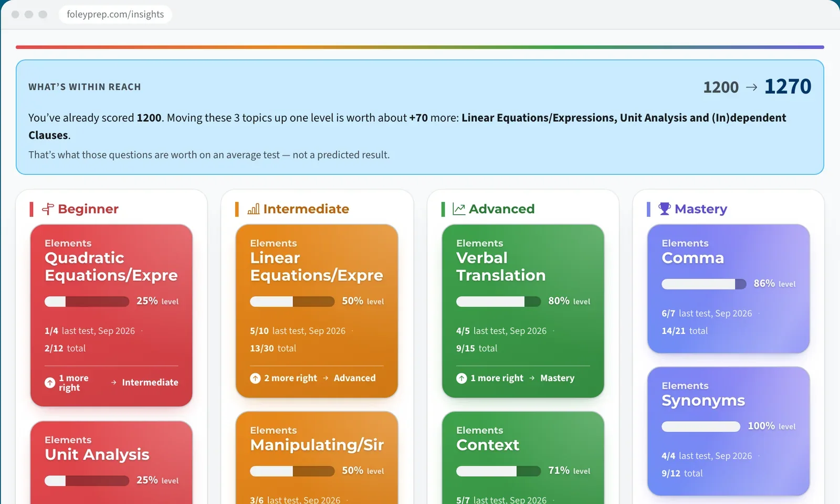Click '13/30 total' on Linear Equations card
Viewport: 840px width, 504px height.
(273, 349)
